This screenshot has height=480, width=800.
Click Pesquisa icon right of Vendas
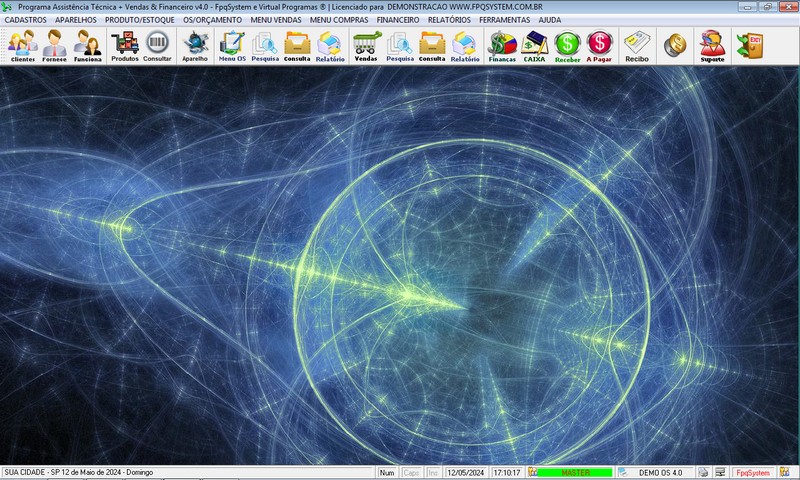click(x=400, y=46)
